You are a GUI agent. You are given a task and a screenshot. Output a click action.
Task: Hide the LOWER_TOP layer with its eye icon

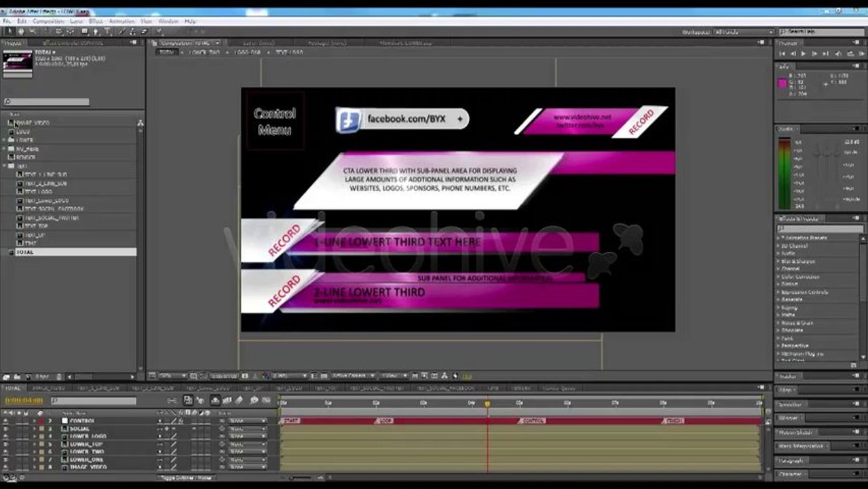[6, 443]
